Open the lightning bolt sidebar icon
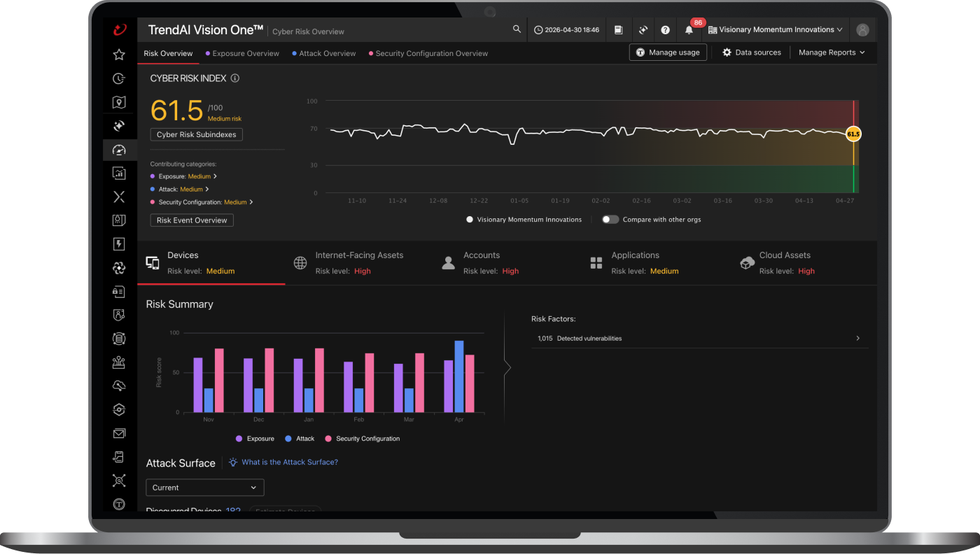980x554 pixels. click(x=119, y=244)
